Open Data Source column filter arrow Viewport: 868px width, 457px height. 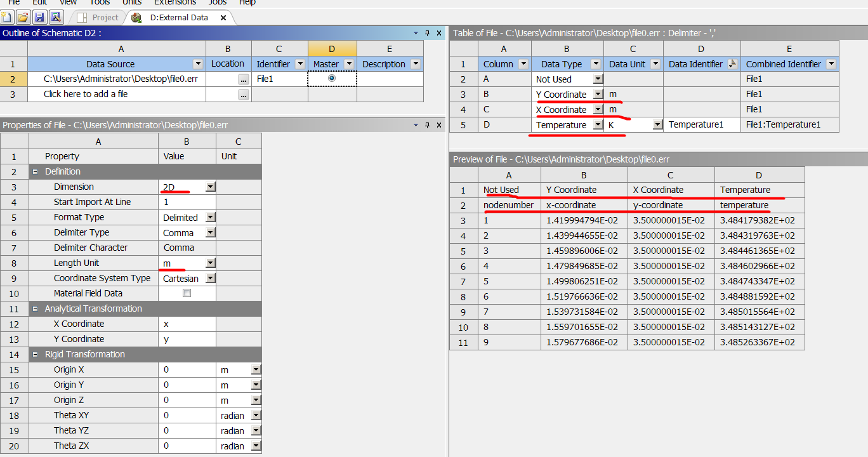(197, 64)
